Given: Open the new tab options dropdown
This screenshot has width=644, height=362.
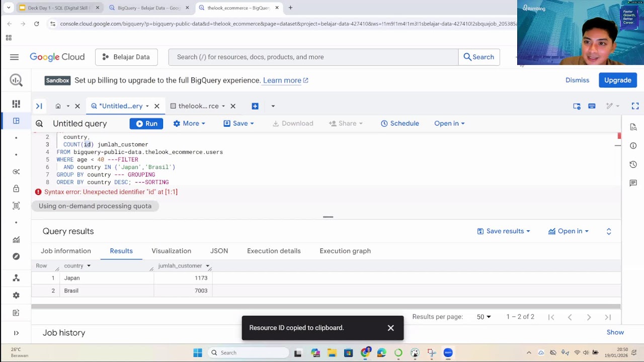Looking at the screenshot, I should 273,106.
